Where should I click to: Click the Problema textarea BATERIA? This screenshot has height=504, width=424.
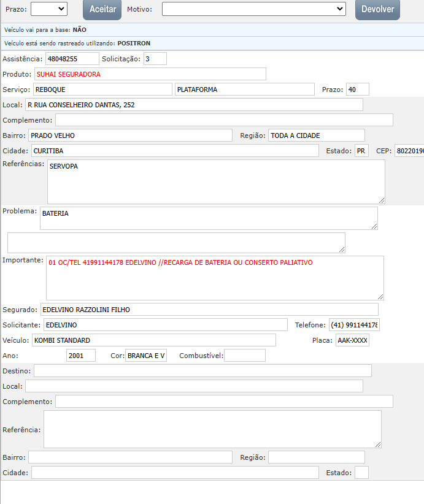coord(209,218)
